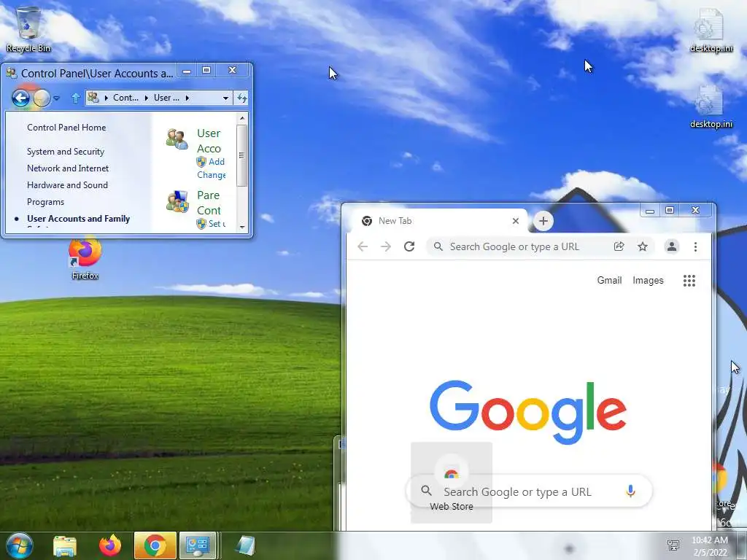This screenshot has height=560, width=747.
Task: Click the Windows Start orb
Action: click(x=19, y=545)
